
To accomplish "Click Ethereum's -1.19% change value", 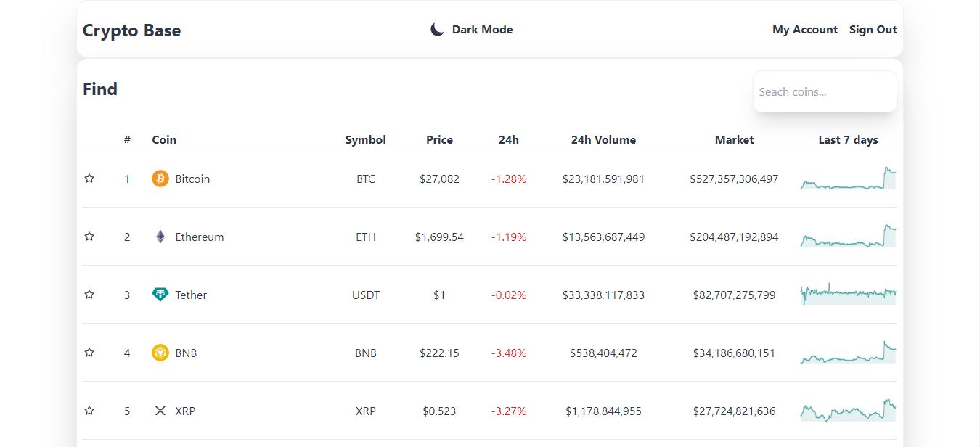I will tap(509, 237).
